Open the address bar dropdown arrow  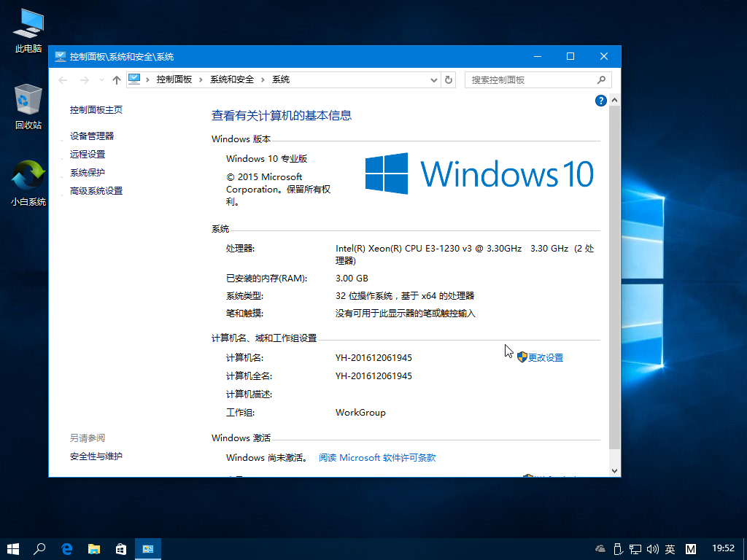point(433,79)
